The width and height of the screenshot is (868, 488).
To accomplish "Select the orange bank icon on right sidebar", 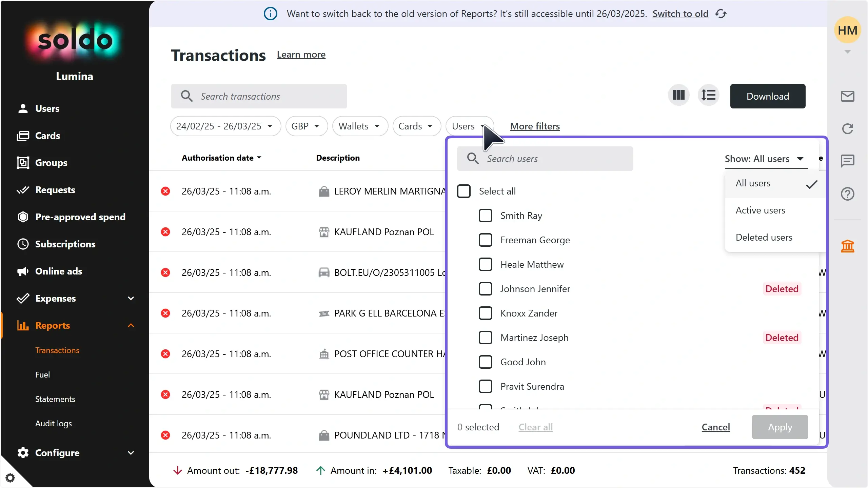I will [848, 246].
